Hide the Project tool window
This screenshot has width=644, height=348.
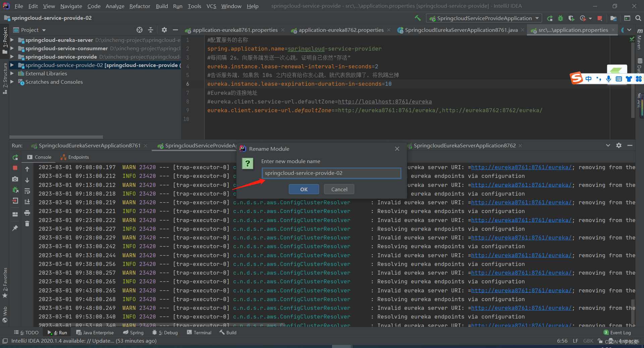tap(175, 30)
